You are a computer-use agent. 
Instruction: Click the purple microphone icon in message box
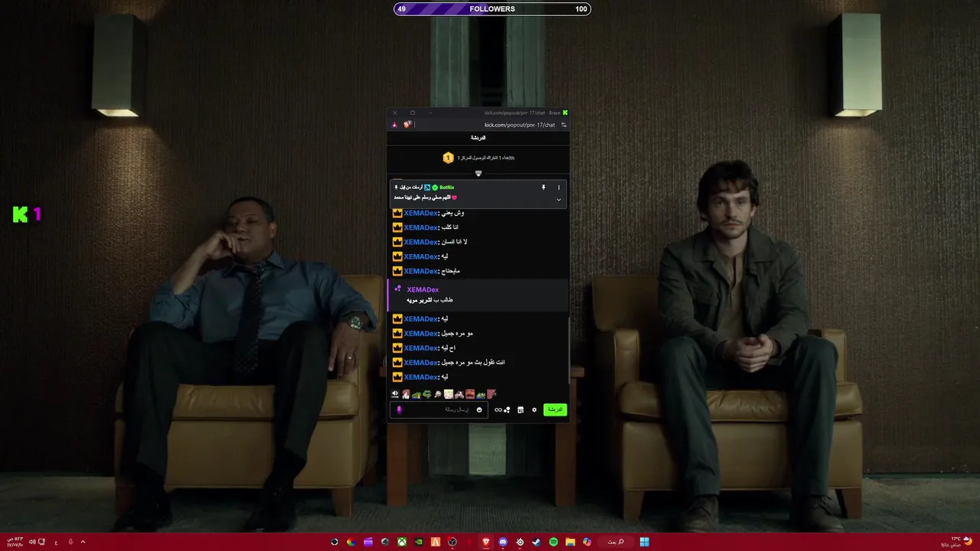[x=399, y=409]
